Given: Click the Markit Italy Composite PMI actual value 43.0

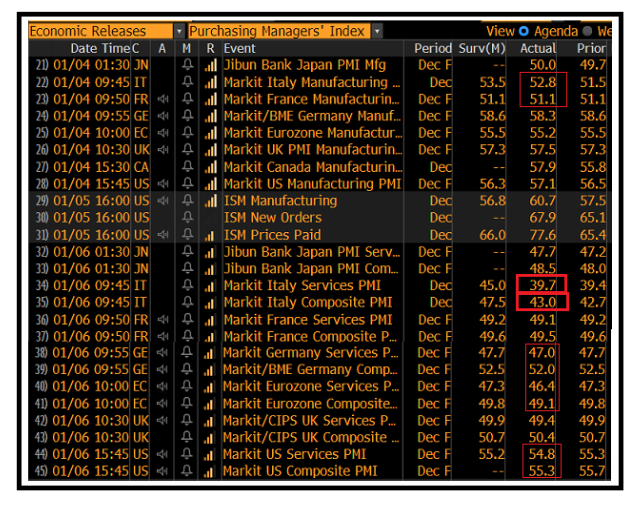Looking at the screenshot, I should click(x=543, y=302).
